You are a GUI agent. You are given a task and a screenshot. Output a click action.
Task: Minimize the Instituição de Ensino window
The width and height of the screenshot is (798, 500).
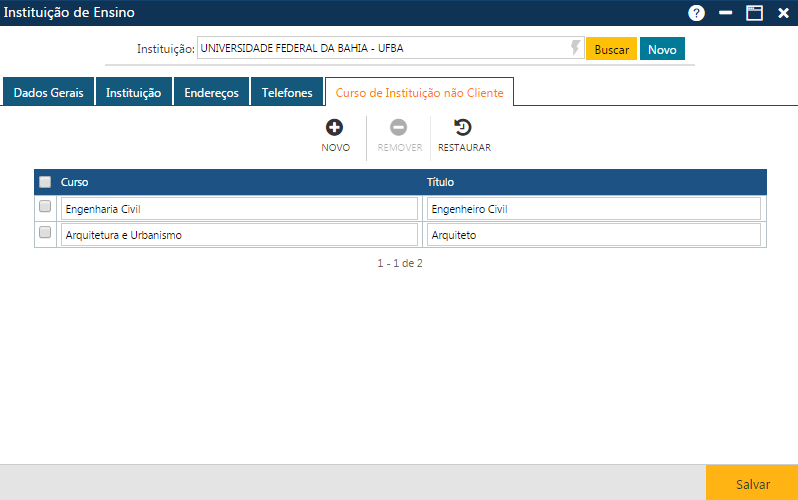tap(726, 13)
